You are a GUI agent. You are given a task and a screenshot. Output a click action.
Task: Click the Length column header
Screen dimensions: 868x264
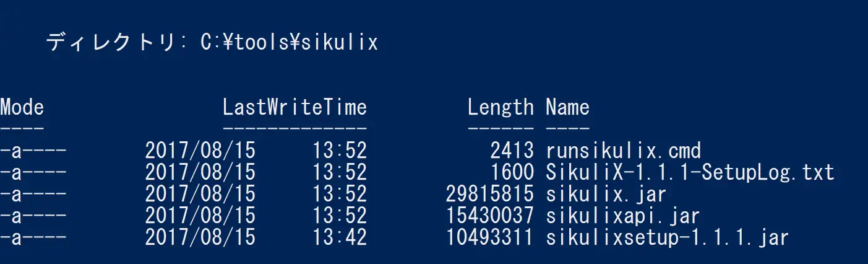501,107
